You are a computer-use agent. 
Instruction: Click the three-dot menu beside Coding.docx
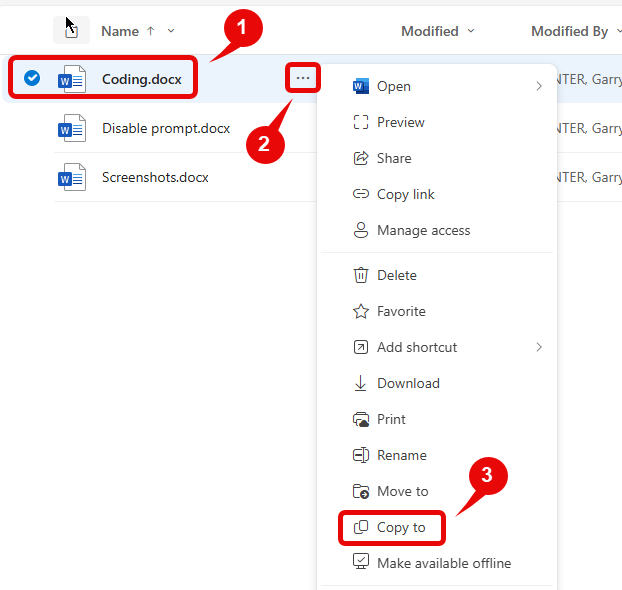point(303,78)
